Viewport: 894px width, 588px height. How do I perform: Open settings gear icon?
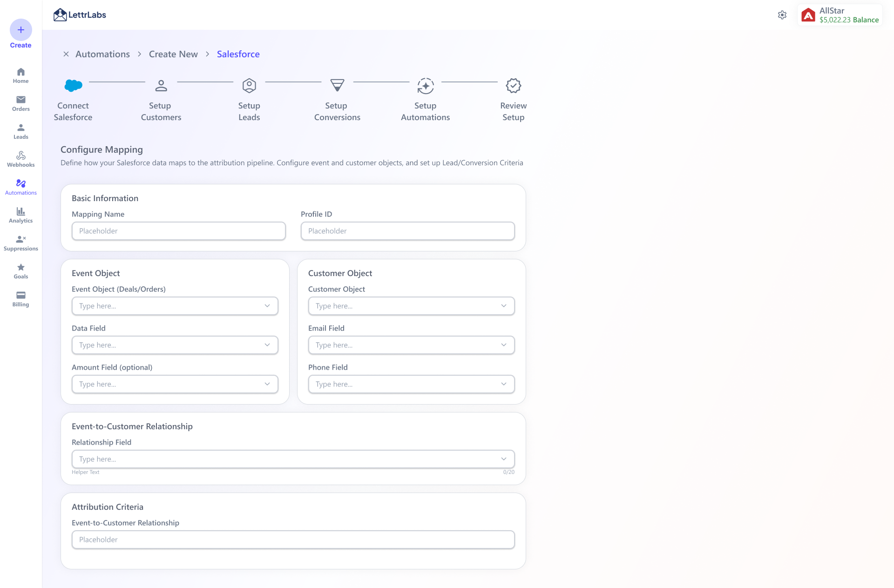point(782,15)
